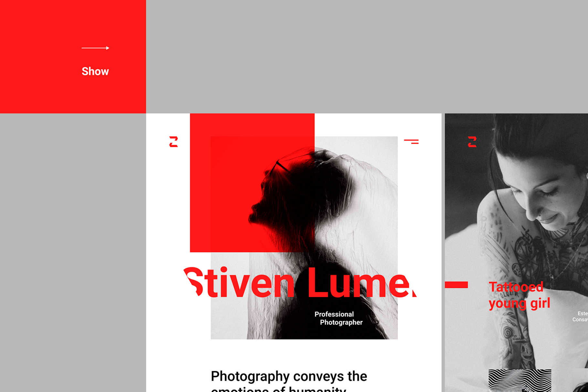Click the red square overlay block

coord(252,183)
